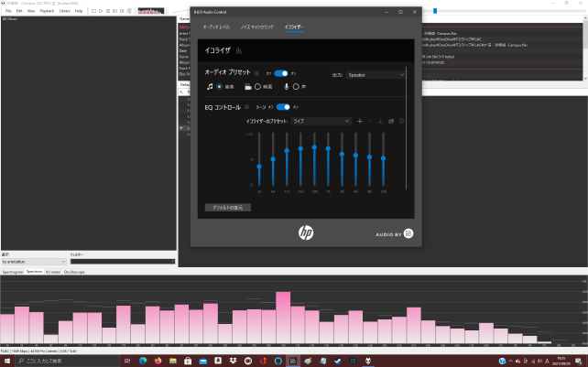Select the 映画 (movie) radio button
This screenshot has width=588, height=367.
point(257,87)
